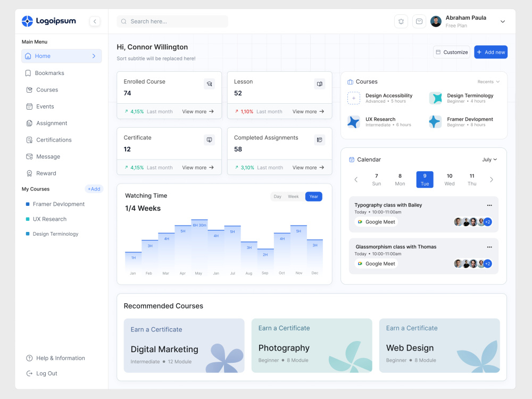Switch Watching Time to Day view
Image resolution: width=532 pixels, height=399 pixels.
278,196
